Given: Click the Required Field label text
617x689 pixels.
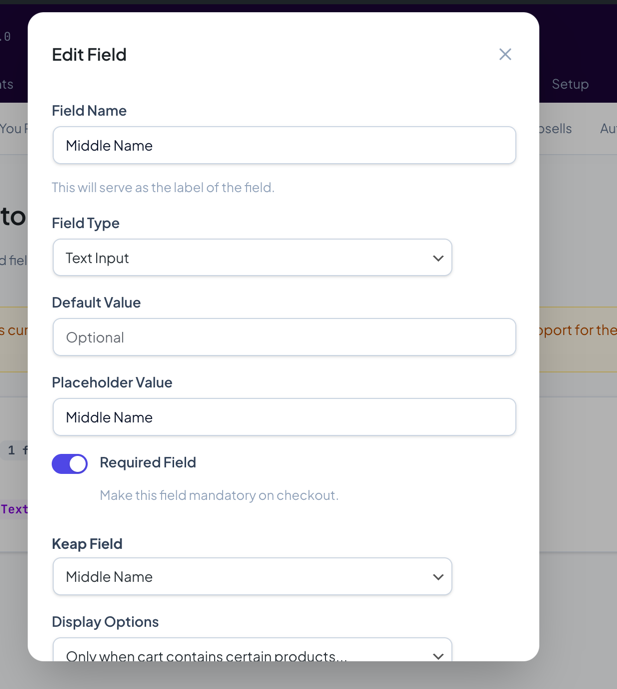Looking at the screenshot, I should pos(147,462).
